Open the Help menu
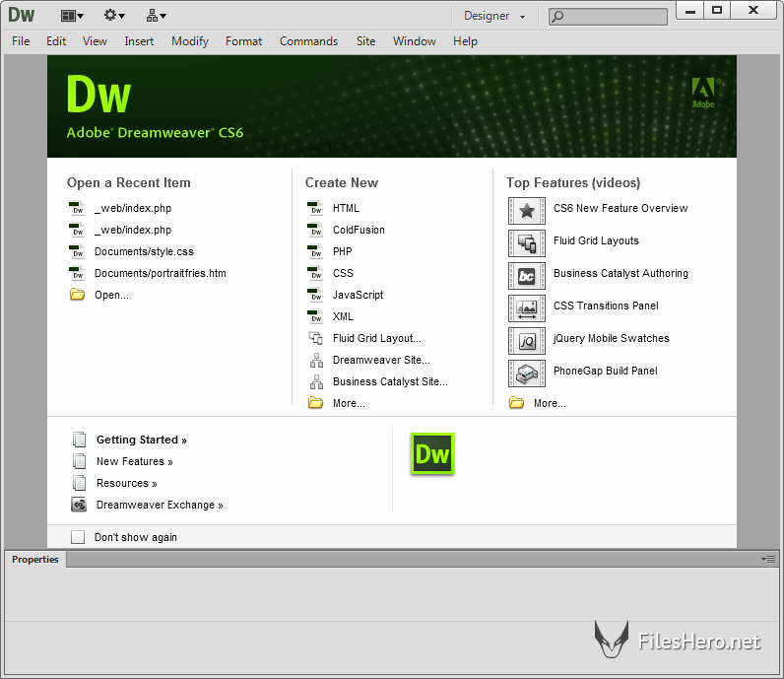This screenshot has height=679, width=784. tap(465, 41)
